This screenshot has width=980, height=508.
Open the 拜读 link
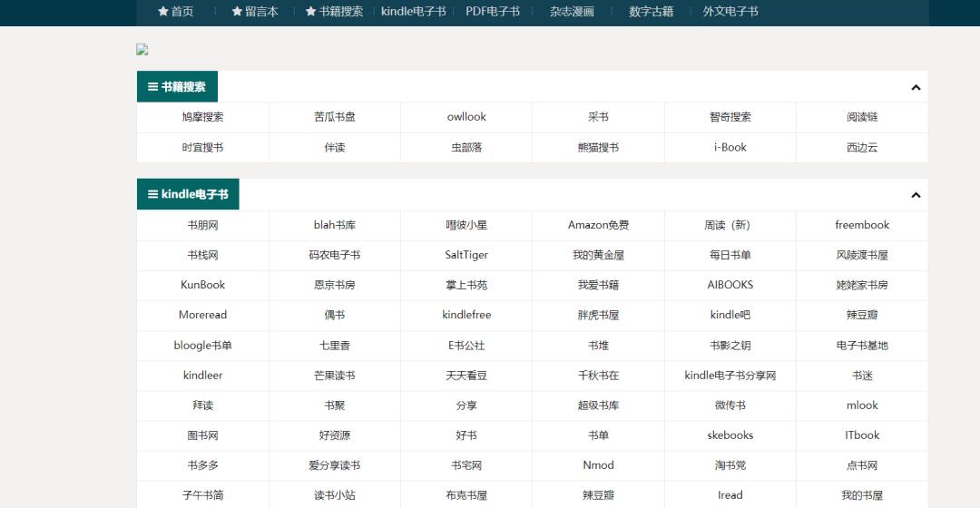click(x=202, y=405)
